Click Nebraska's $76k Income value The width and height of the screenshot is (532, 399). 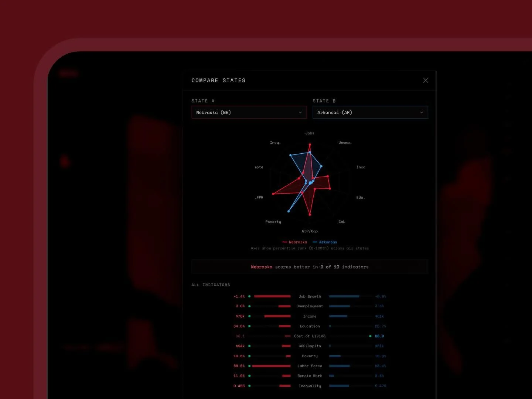[240, 316]
